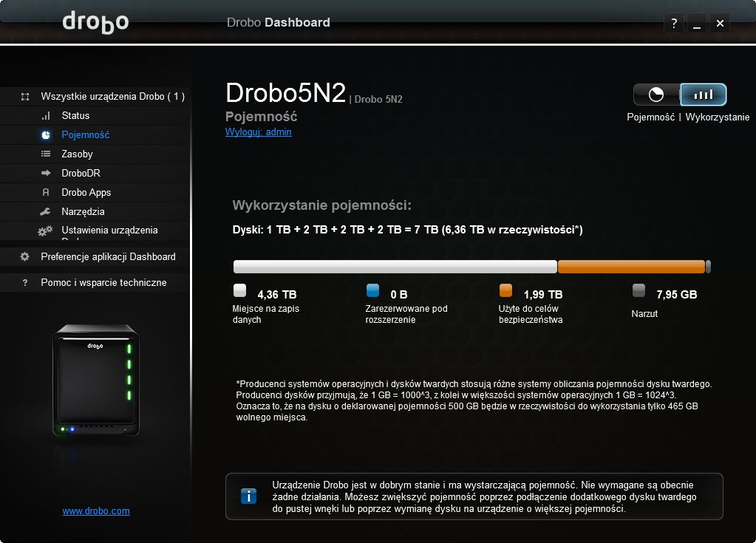This screenshot has height=543, width=756.
Task: Click the orange protection color swatch
Action: tap(505, 290)
